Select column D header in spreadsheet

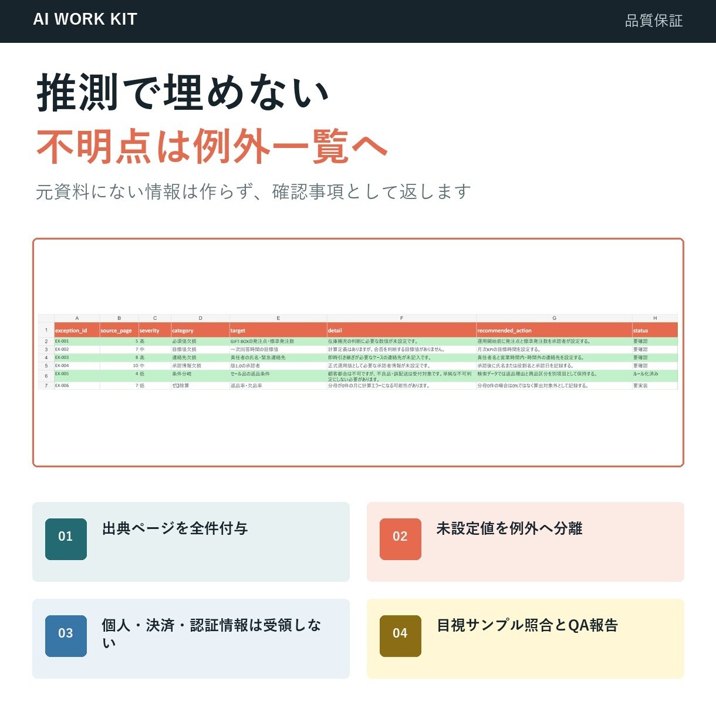tap(200, 318)
